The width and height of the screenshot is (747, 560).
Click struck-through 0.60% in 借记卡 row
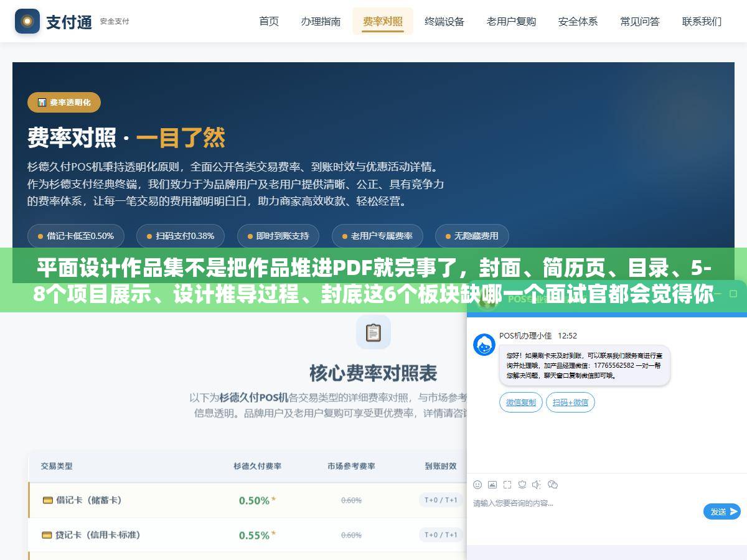(351, 500)
